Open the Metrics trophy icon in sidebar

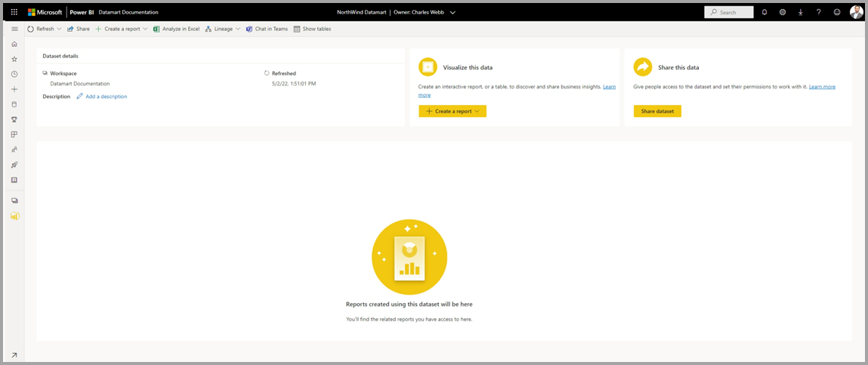tap(14, 119)
